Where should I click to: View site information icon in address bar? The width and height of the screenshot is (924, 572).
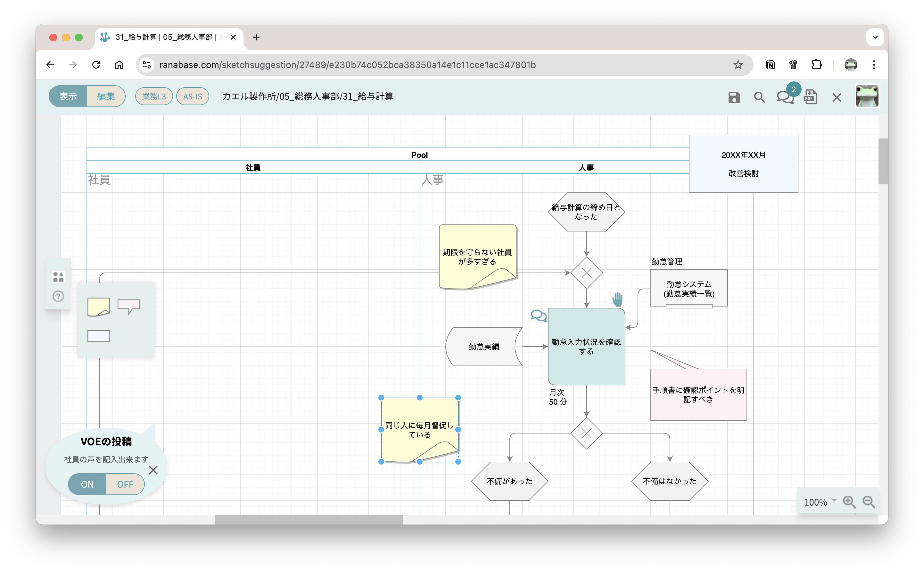(147, 65)
